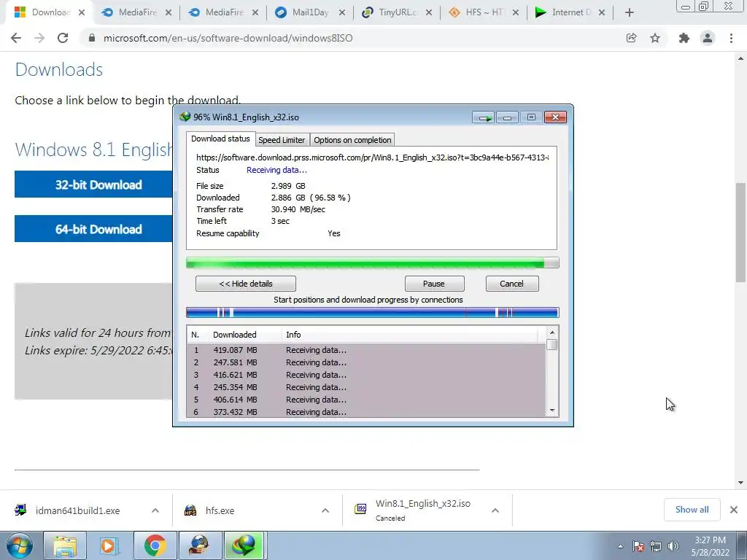
Task: Select connection row 2 with 247.581 MB
Action: pyautogui.click(x=367, y=362)
